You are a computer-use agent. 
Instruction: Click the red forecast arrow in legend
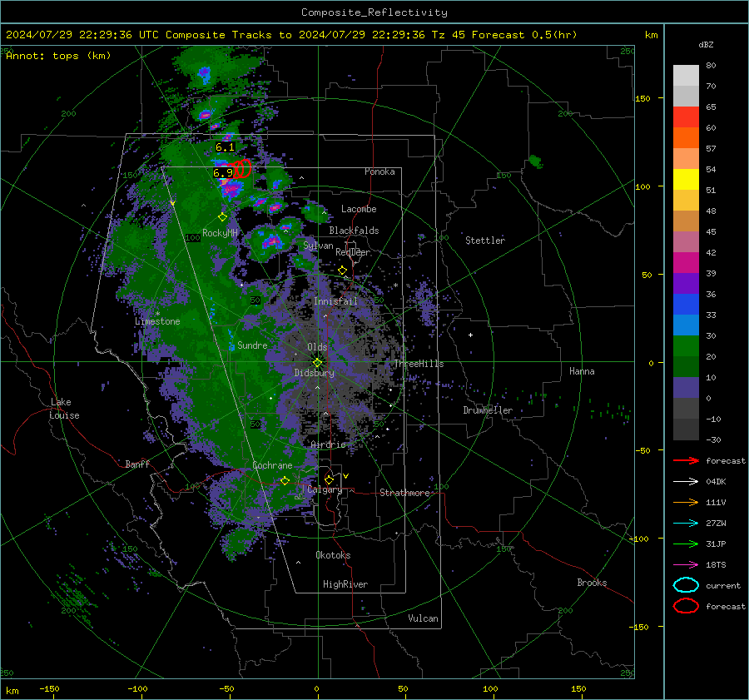pos(686,460)
